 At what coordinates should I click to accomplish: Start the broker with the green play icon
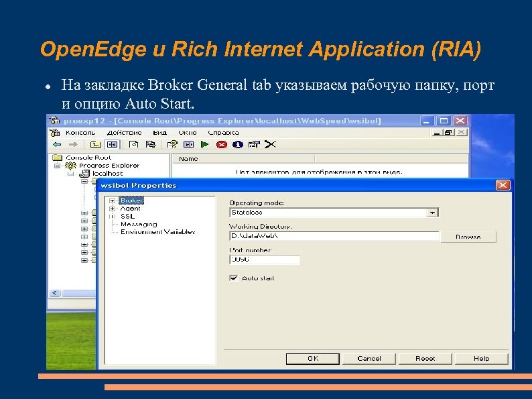click(x=204, y=144)
